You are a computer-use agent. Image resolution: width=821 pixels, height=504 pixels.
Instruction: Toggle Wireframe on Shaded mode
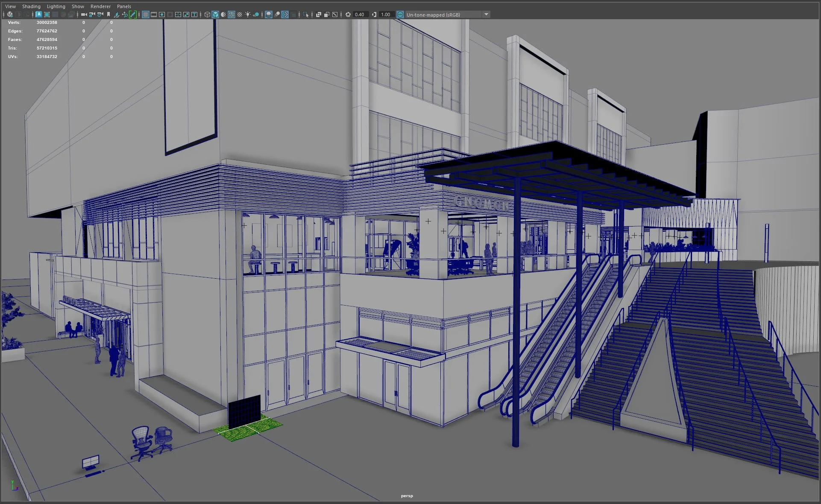(x=232, y=15)
